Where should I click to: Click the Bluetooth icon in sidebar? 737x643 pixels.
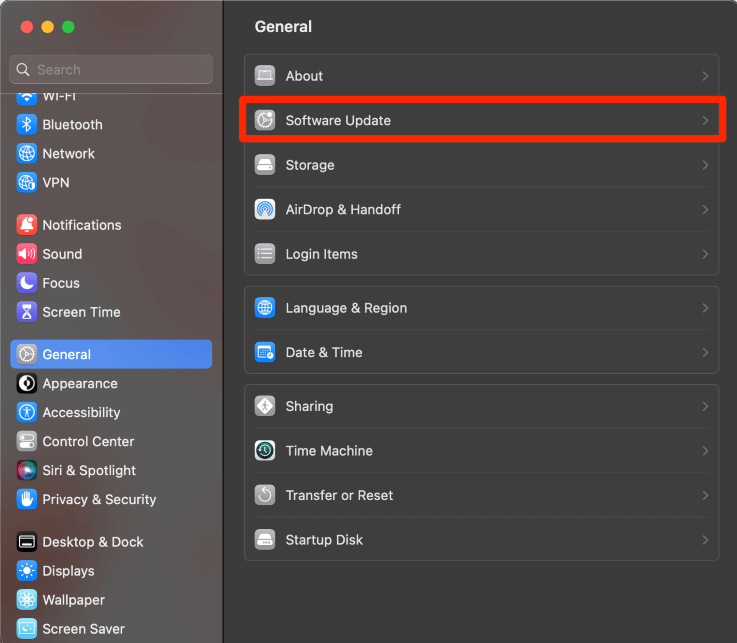click(x=27, y=125)
